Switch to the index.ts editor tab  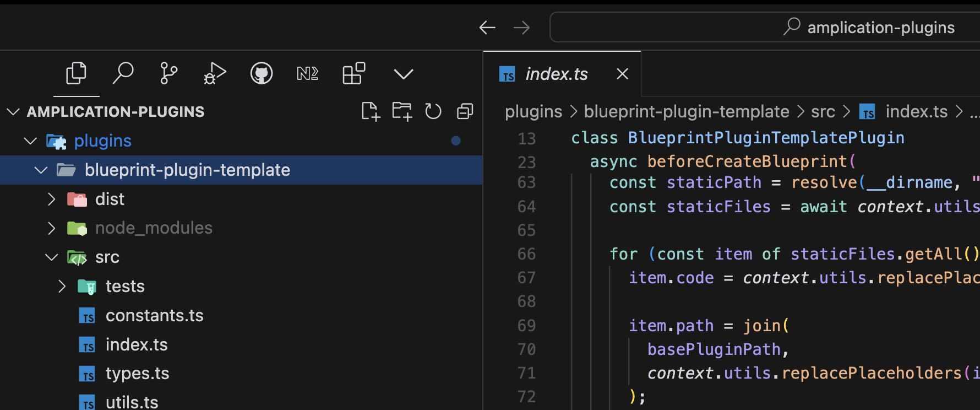tap(562, 74)
